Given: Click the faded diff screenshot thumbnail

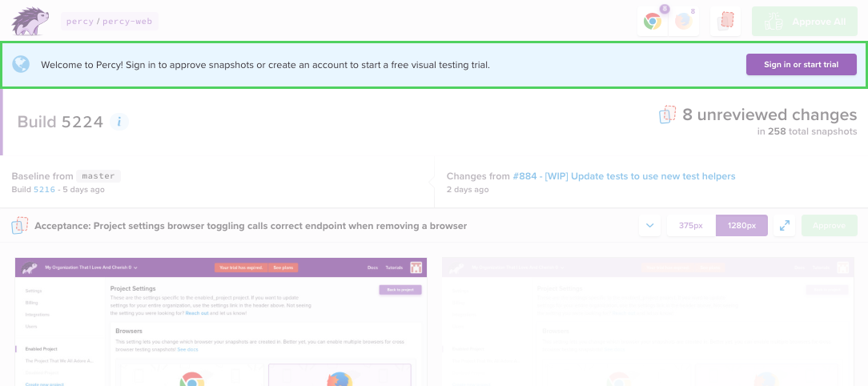Looking at the screenshot, I should coord(647,322).
